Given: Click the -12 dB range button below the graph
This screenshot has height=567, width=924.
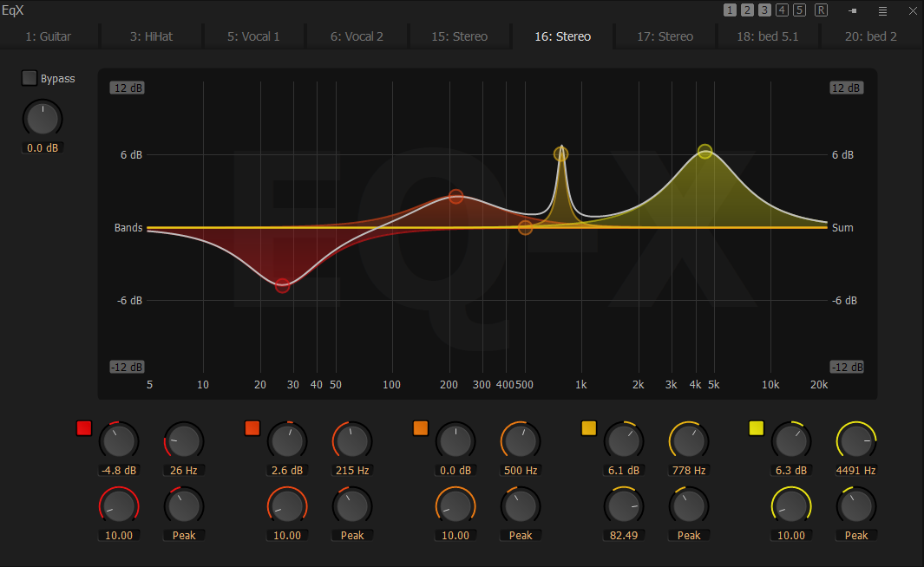Looking at the screenshot, I should (x=127, y=367).
